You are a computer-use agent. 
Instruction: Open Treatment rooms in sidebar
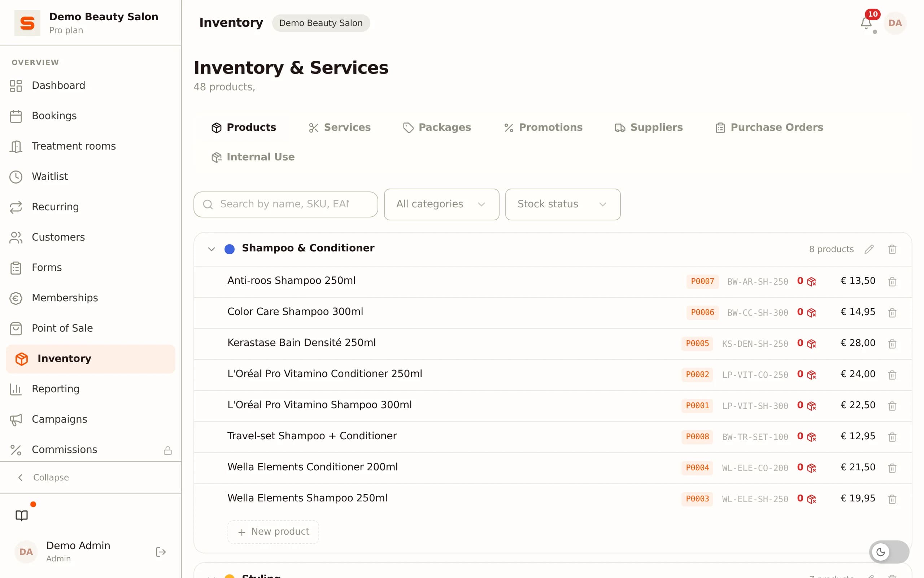pos(91,146)
